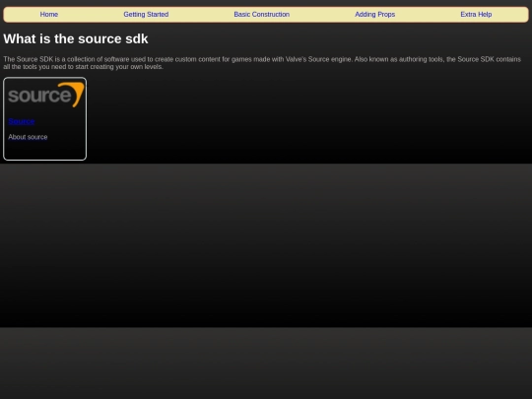Open the Basic Construction menu item

click(262, 14)
